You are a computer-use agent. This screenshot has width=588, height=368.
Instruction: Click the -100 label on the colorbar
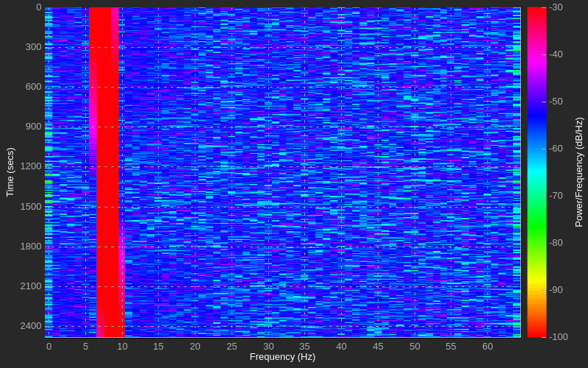click(558, 337)
